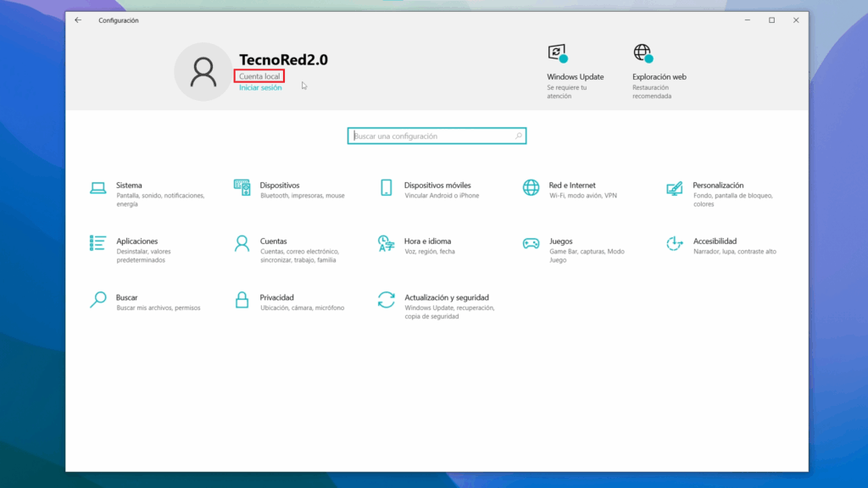Open the Privacidad padlock icon
Screen dimensions: 868x488
[242, 300]
